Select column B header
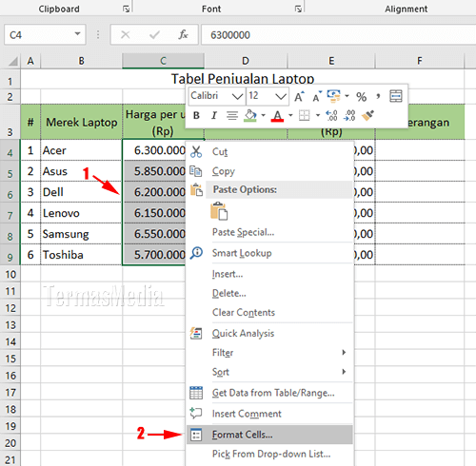Screen dimensions: 476x466 [x=81, y=61]
